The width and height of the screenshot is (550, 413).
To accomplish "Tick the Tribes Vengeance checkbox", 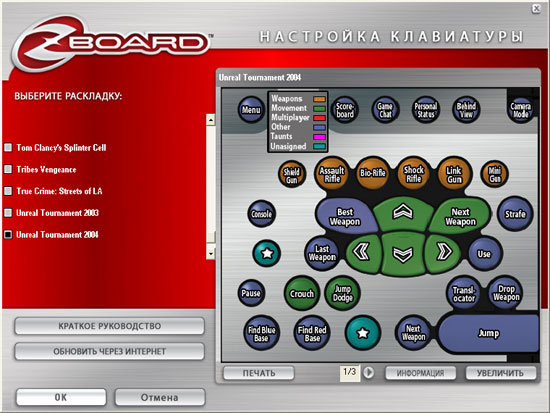I will [8, 169].
